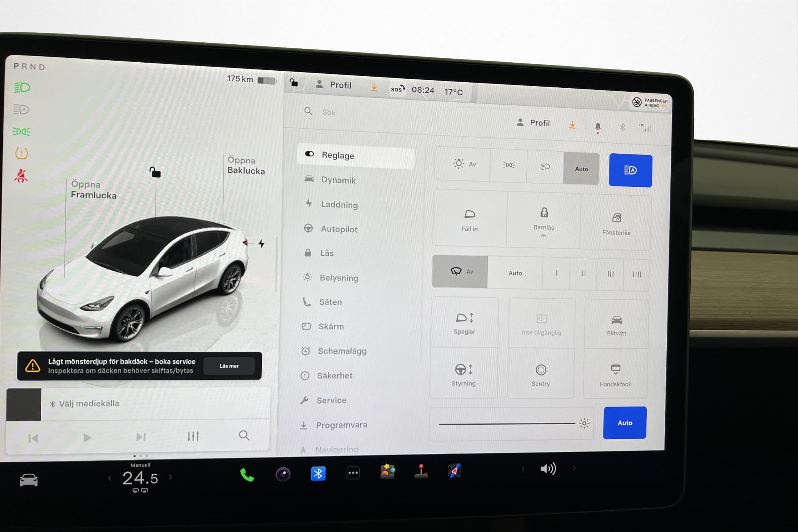Tap the unlock padlock above car
798x532 pixels.
[x=155, y=172]
